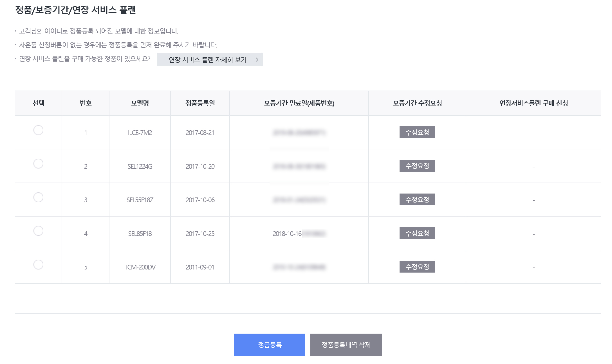Viewport: 612px width, 364px height.
Task: Click the chevron arrow beside 자세히 보기
Action: tap(257, 60)
